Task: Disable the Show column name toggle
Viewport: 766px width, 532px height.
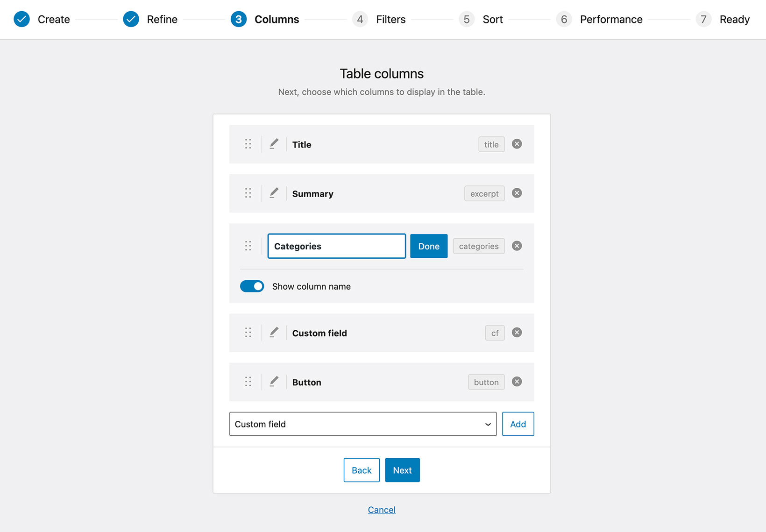Action: coord(252,286)
